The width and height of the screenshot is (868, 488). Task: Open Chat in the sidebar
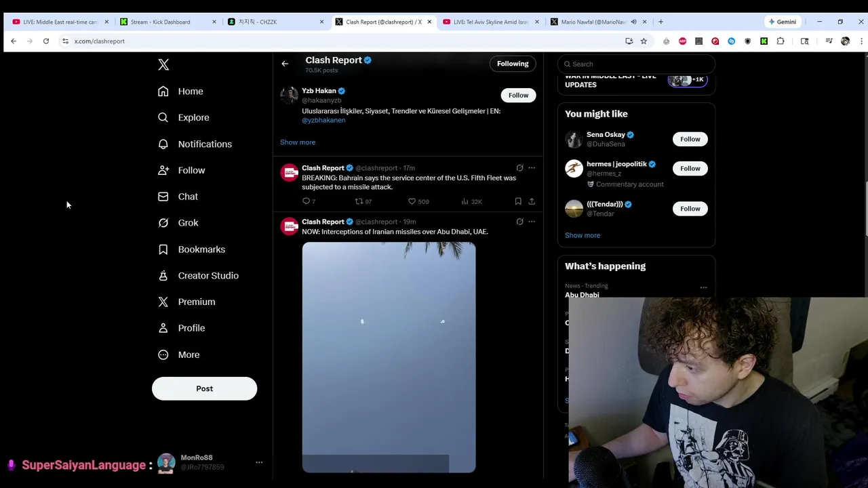178,197
